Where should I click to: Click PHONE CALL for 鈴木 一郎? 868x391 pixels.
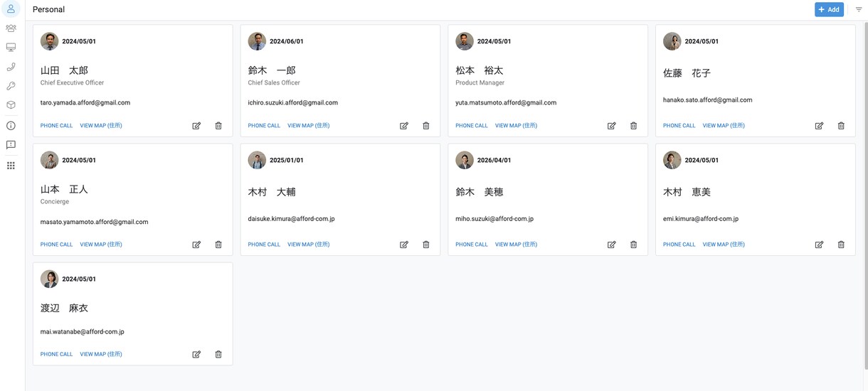pos(264,126)
